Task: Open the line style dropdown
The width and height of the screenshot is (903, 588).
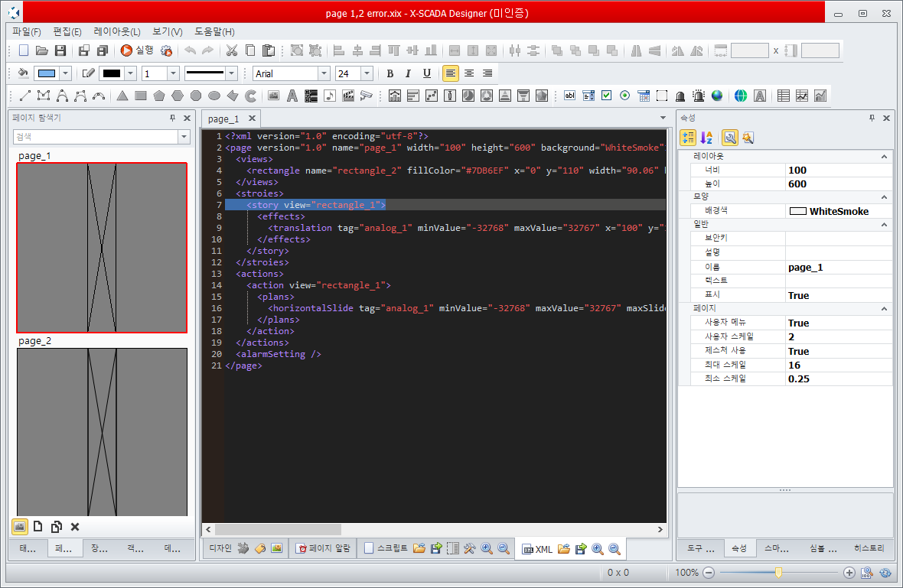Action: (232, 73)
